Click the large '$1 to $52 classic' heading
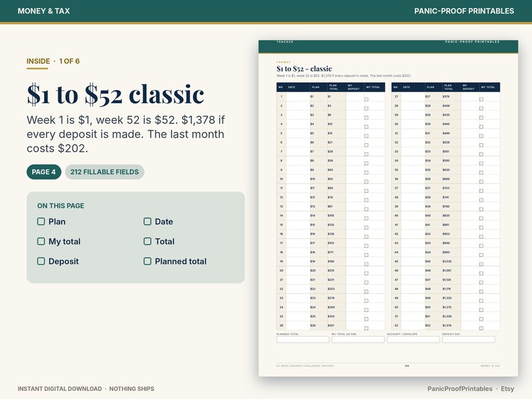 click(x=115, y=94)
